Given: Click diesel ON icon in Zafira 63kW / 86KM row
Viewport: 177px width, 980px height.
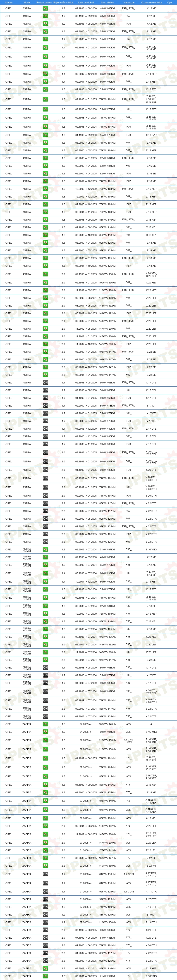Looking at the screenshot, I should tap(45, 938).
